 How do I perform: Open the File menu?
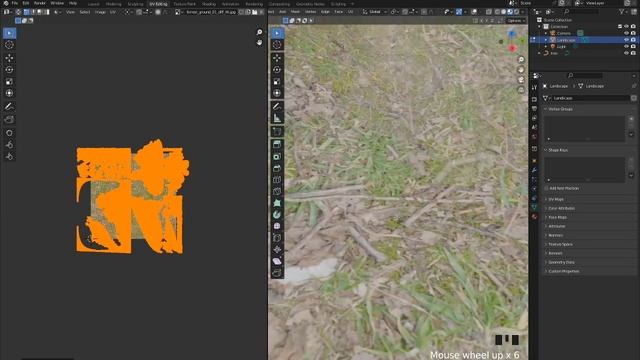[x=15, y=3]
